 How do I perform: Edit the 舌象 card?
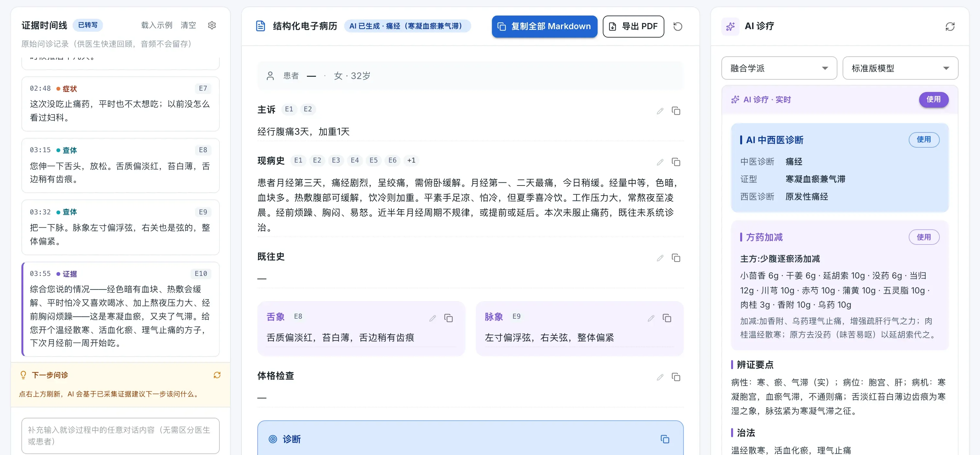(x=432, y=318)
